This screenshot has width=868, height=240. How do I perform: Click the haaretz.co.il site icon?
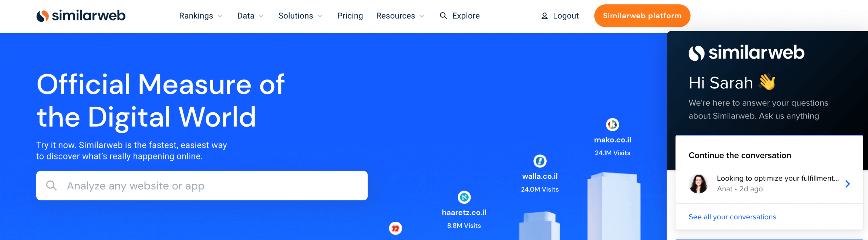point(464,197)
